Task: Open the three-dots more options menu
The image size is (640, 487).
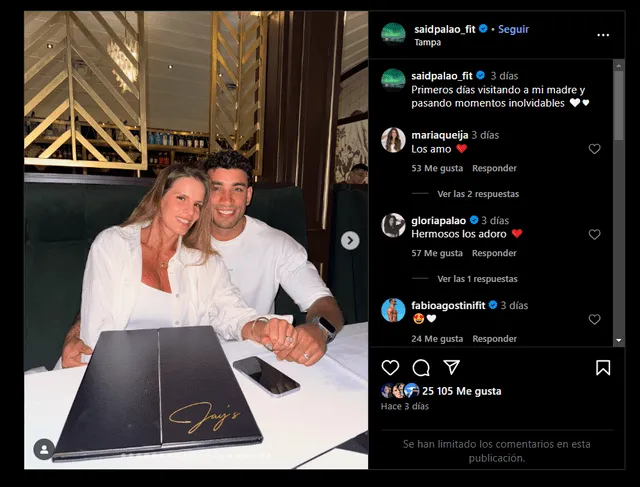Action: tap(603, 35)
